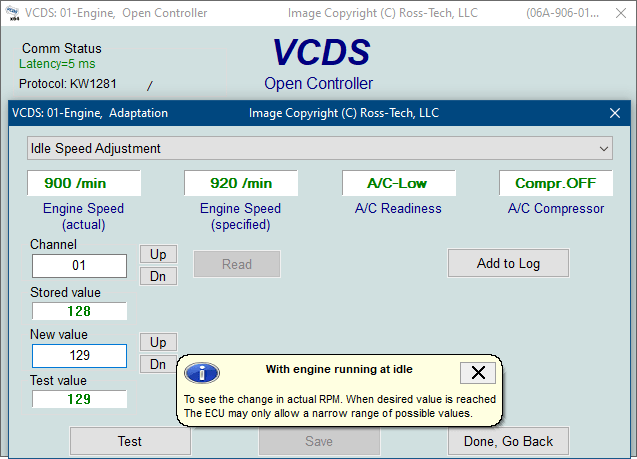The height and width of the screenshot is (459, 637).
Task: Click the A/C Readiness label
Action: coord(398,208)
